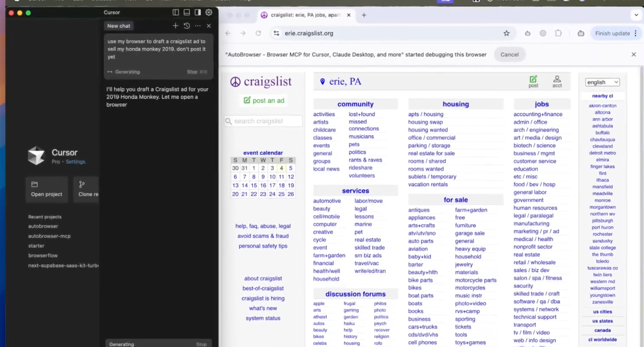
Task: Click browser back arrow
Action: [228, 33]
